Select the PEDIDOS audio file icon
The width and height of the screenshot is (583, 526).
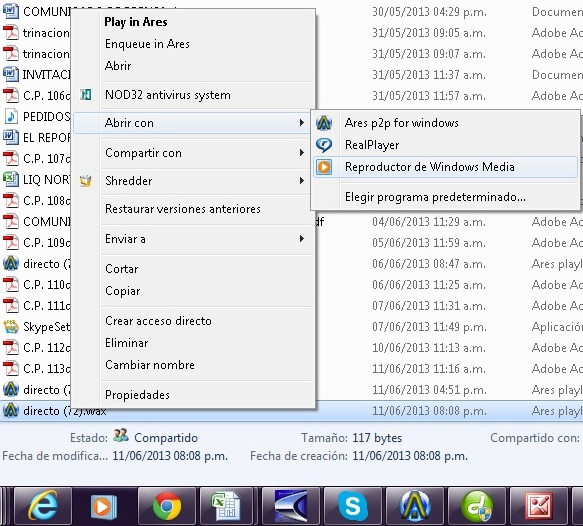coord(11,116)
